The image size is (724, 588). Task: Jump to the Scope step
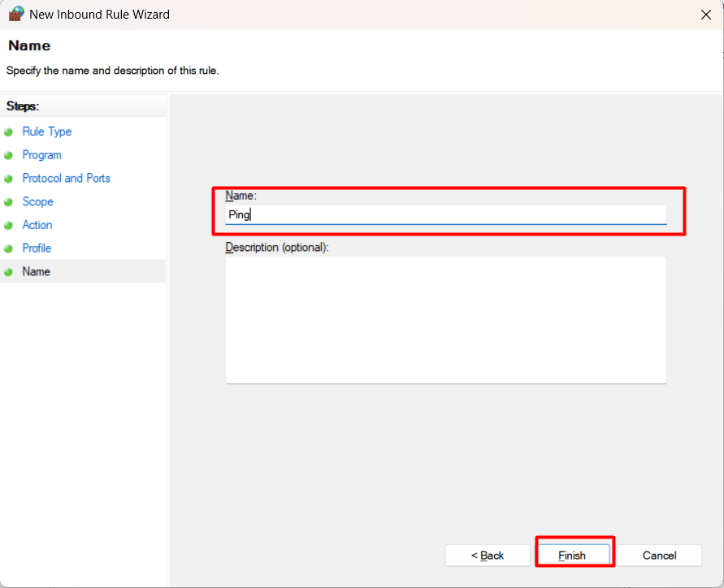point(38,201)
